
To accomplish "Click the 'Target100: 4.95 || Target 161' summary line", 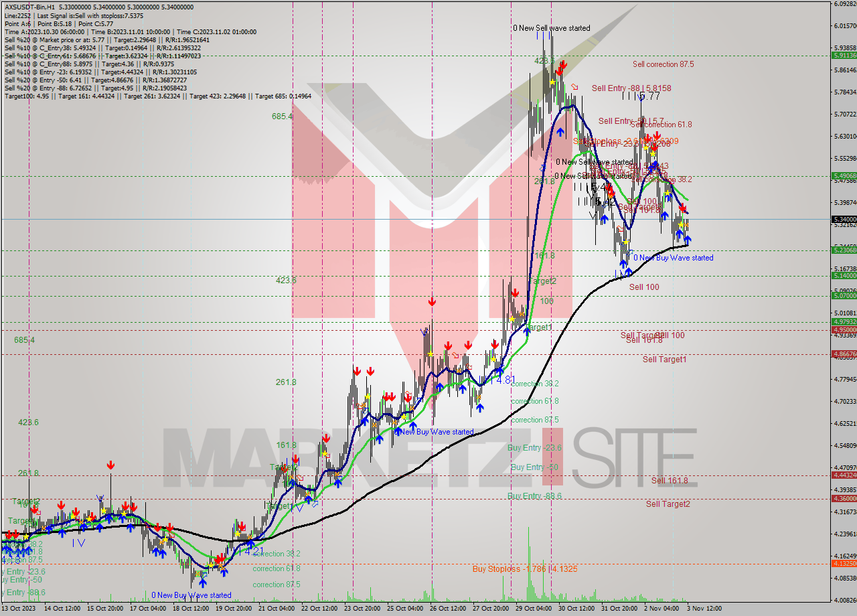I will pos(158,96).
